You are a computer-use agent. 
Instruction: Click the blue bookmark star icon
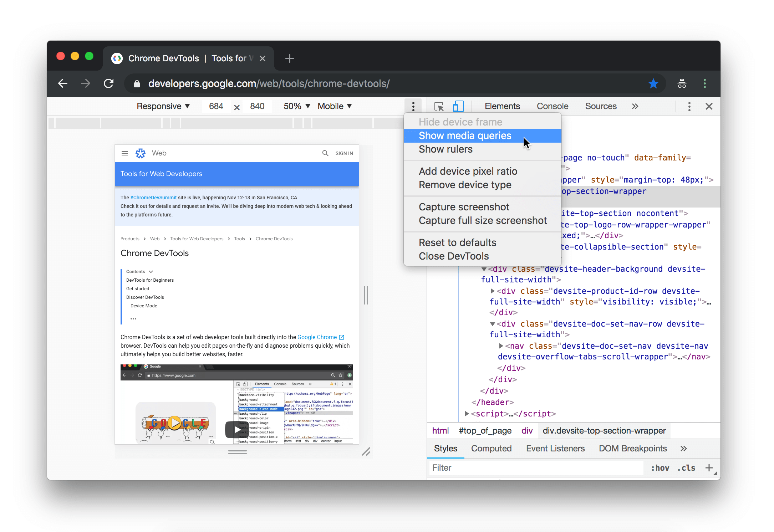(653, 83)
